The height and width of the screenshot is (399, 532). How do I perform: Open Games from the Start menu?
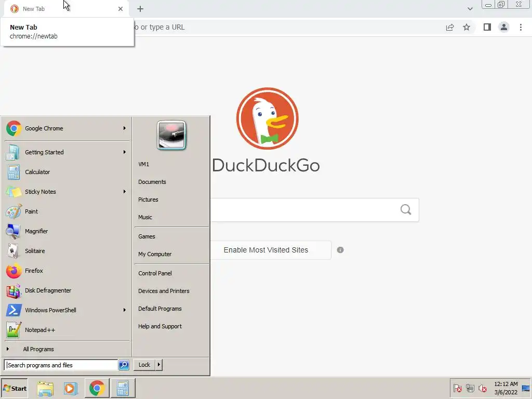[147, 236]
